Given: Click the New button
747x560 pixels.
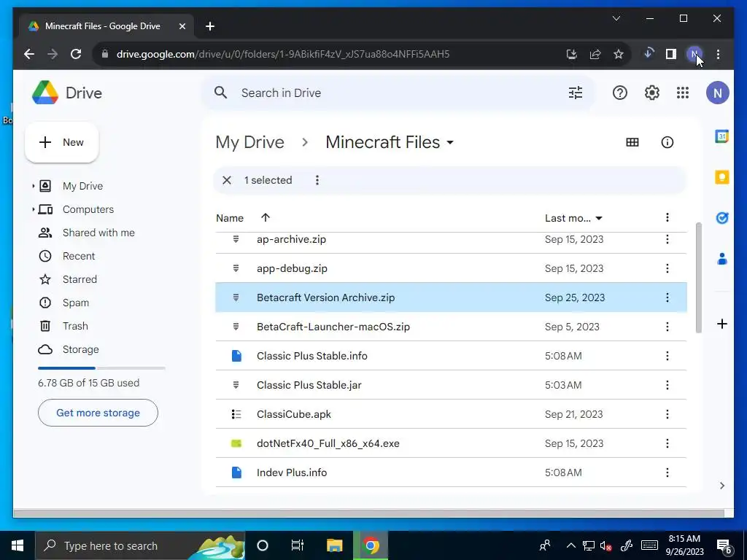Looking at the screenshot, I should point(61,142).
